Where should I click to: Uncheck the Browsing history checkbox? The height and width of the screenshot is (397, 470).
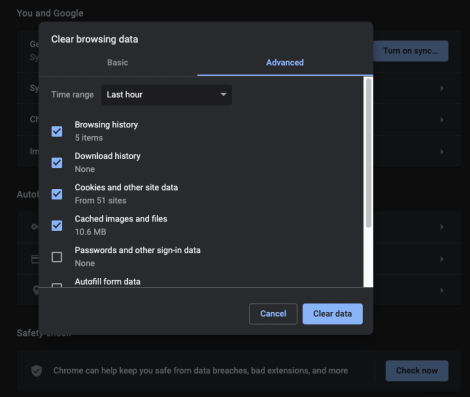tap(57, 131)
